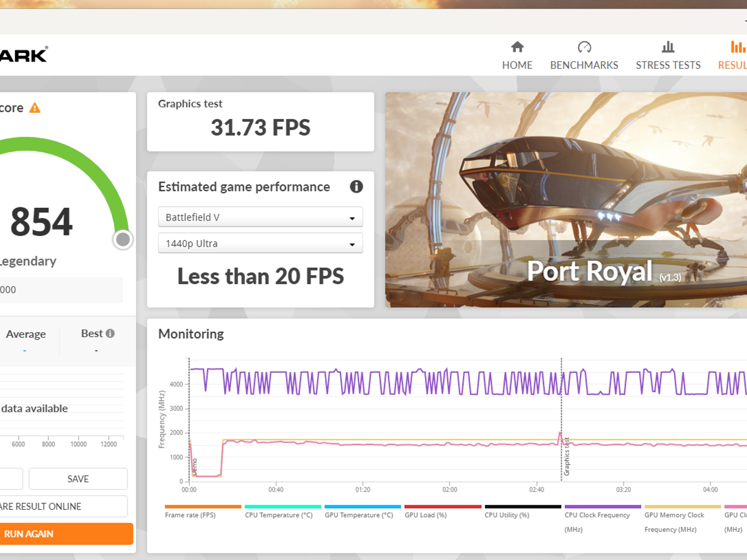
Task: Select the STRESS TESTS tab label
Action: (x=668, y=65)
